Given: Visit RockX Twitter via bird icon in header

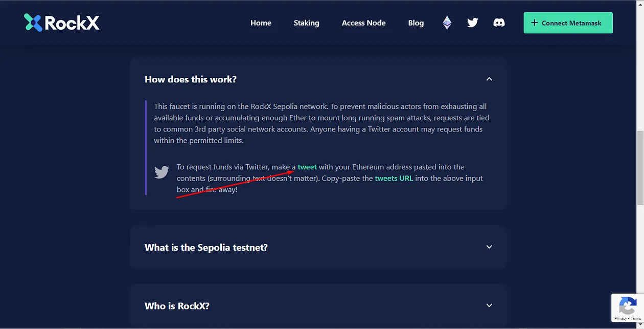Looking at the screenshot, I should click(x=473, y=23).
